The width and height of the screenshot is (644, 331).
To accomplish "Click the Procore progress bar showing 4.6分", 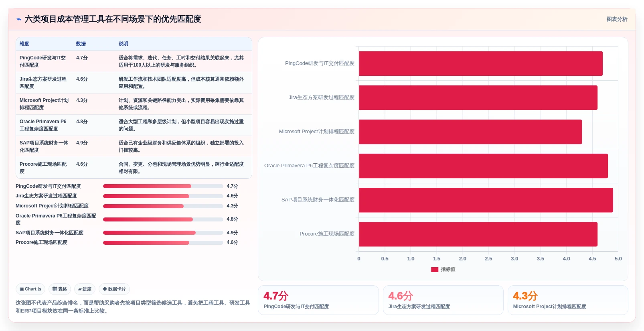I will [163, 243].
